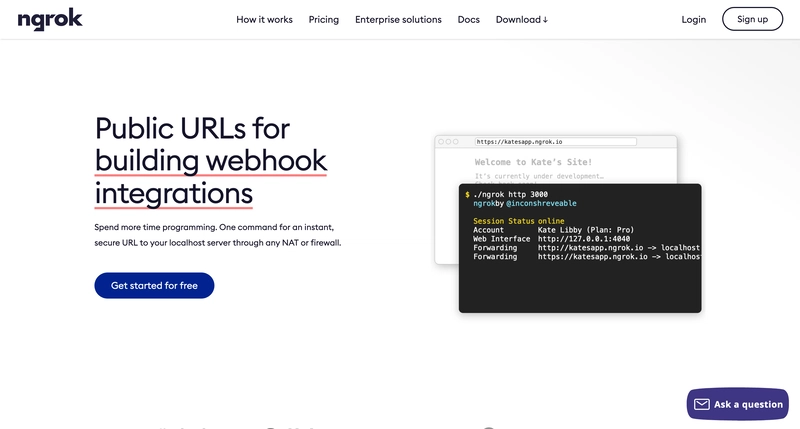Click 'http://127.0.0.1:4040' Web Interface value
Viewport: 800px width, 429px height.
coord(584,239)
